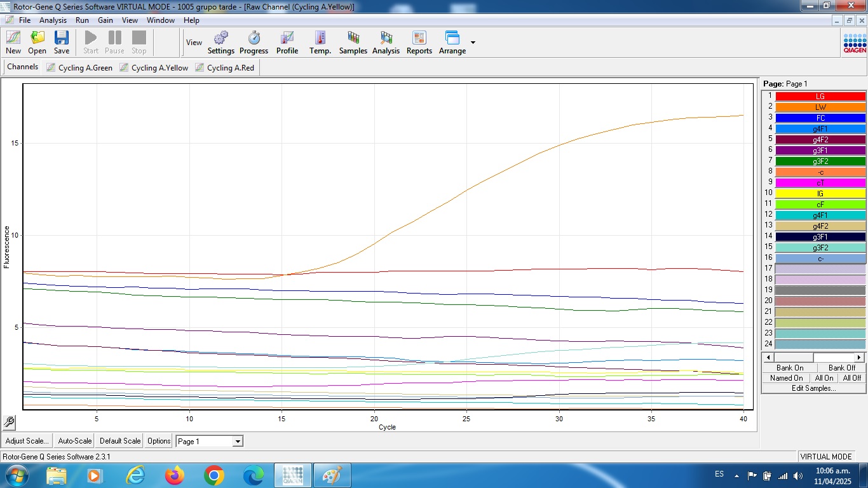Open Paint from the taskbar
868x488 pixels.
pyautogui.click(x=332, y=475)
